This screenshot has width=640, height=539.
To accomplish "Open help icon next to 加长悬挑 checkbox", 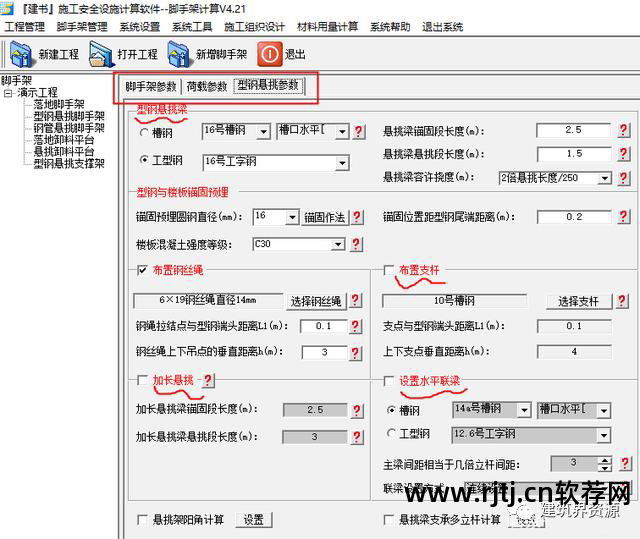I will tap(208, 380).
